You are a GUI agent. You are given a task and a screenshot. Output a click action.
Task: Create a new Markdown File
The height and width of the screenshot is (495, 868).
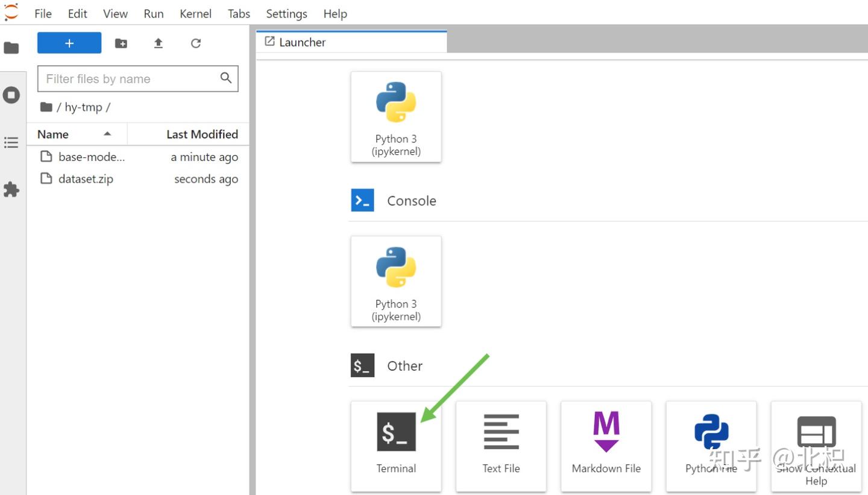(x=606, y=446)
